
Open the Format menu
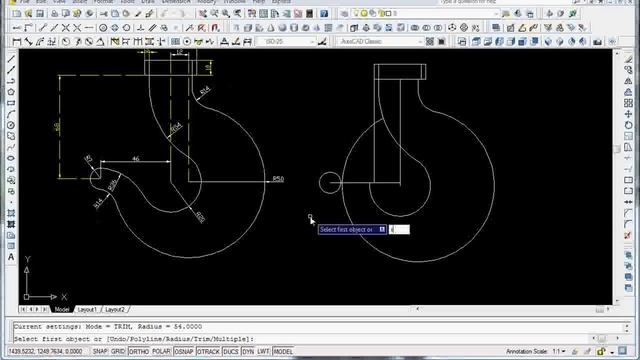tap(103, 2)
